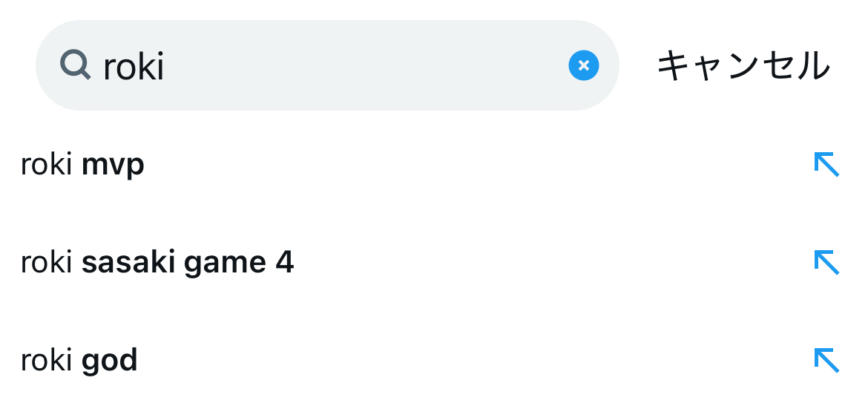Focus the search field containing "roki"
The image size is (868, 412).
click(334, 65)
